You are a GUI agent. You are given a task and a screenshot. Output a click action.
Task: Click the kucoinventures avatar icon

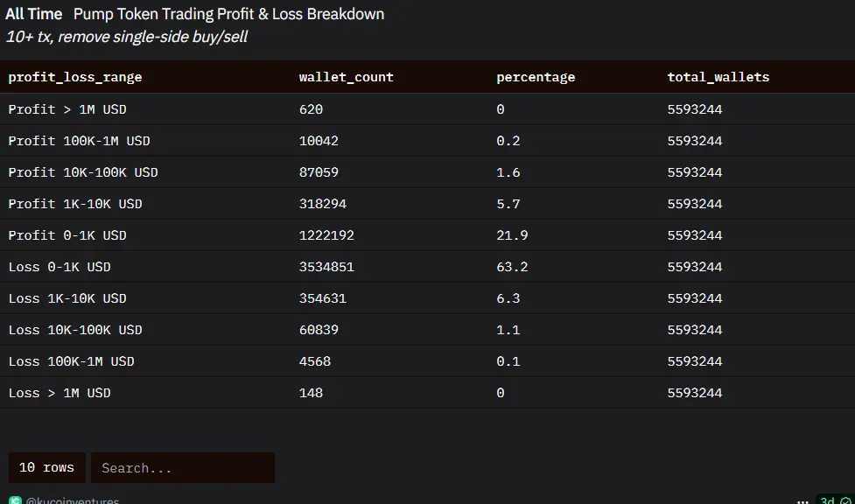[15, 500]
